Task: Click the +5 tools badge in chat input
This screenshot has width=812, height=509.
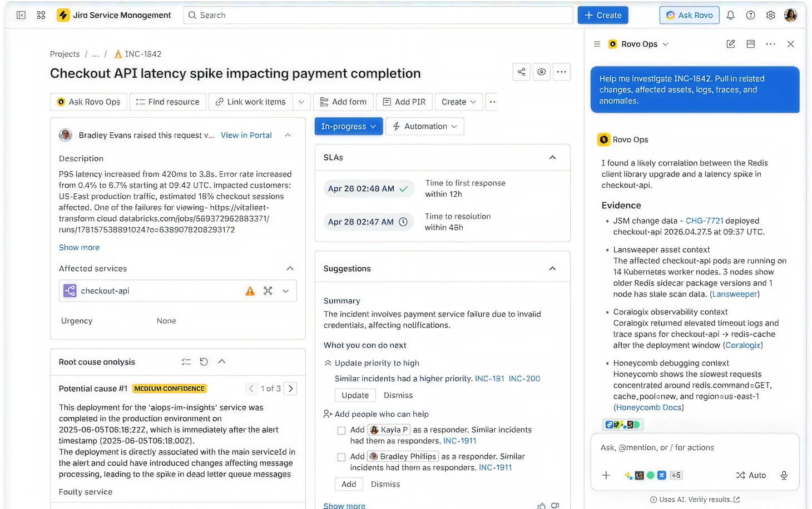Action: click(x=676, y=475)
